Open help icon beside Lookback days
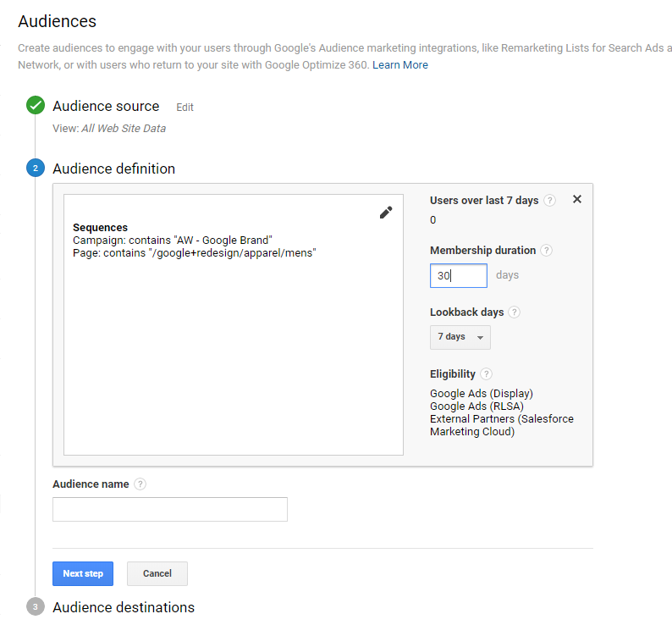672x636 pixels. (515, 312)
